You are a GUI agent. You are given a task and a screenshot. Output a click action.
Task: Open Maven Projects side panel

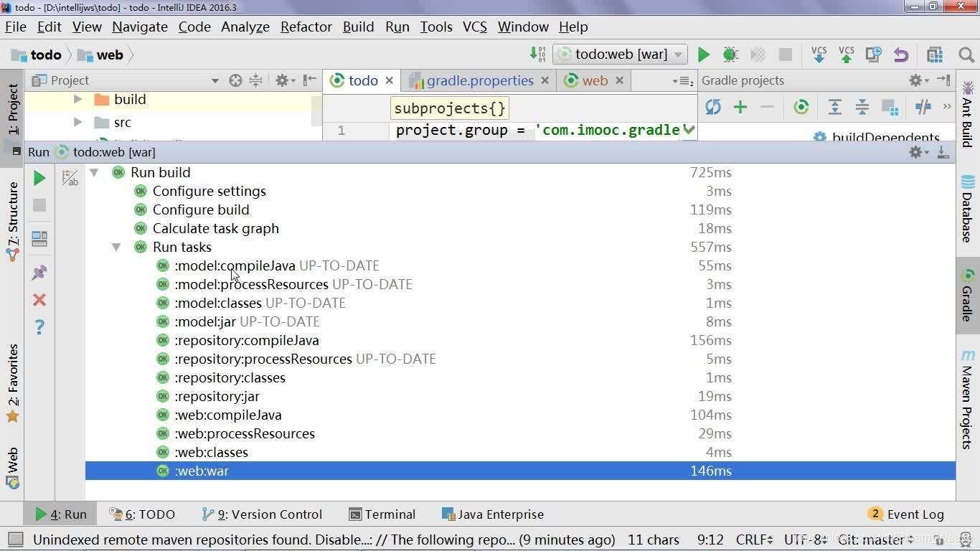click(968, 399)
